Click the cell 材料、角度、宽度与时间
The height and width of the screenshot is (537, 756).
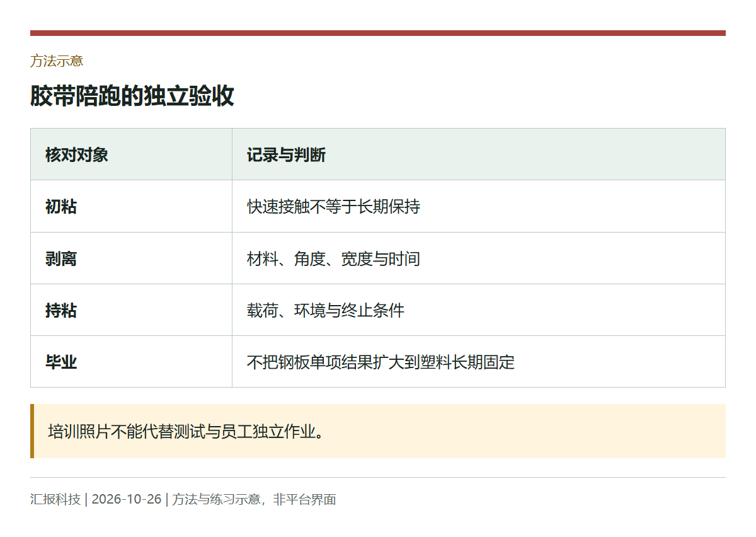(x=479, y=258)
